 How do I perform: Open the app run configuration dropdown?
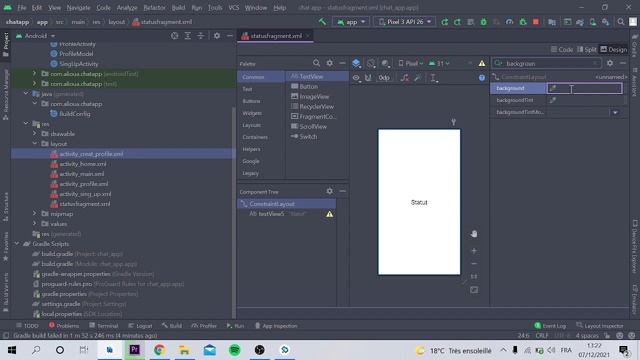click(351, 22)
